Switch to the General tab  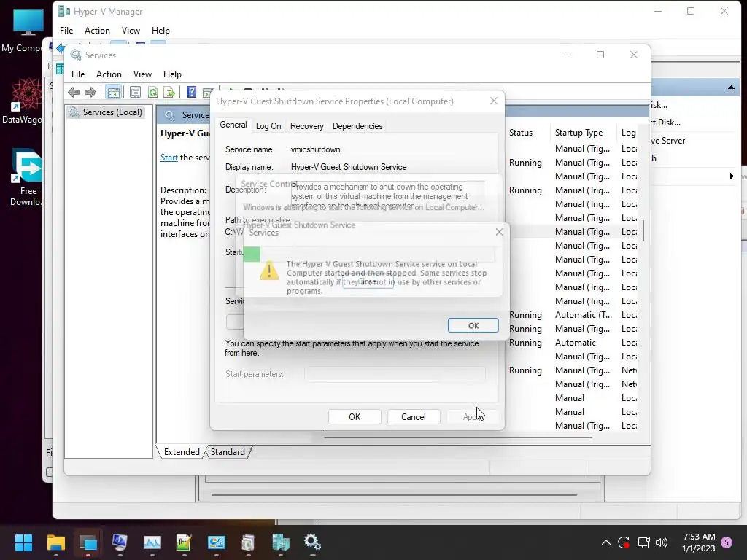[233, 125]
